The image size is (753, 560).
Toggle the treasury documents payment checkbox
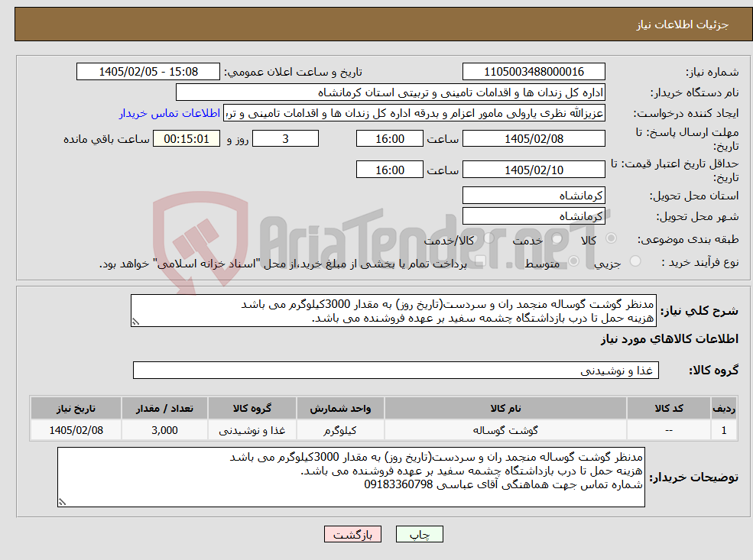point(480,261)
